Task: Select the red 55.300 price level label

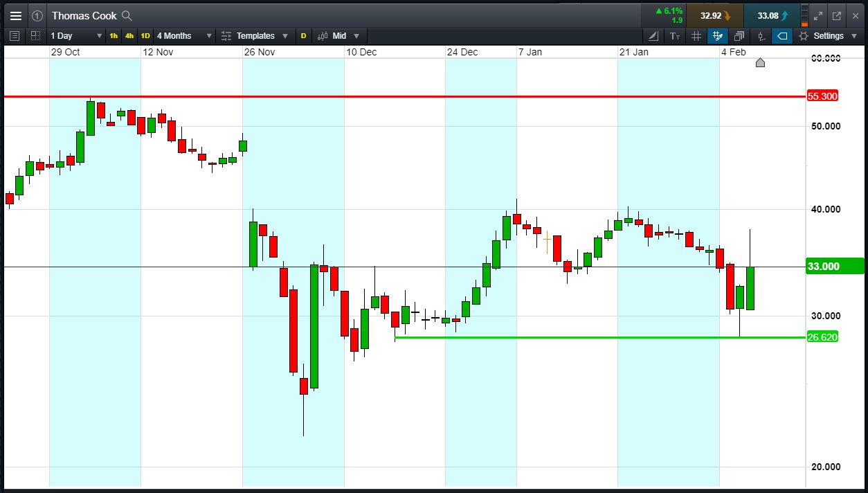Action: pos(822,96)
